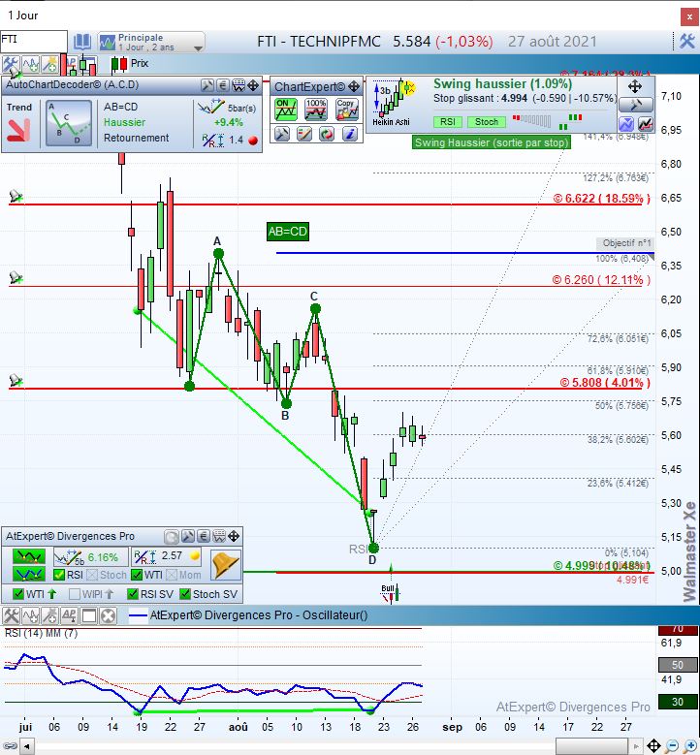Open Divergences Pro hammer settings icon
The image size is (700, 755).
[x=188, y=536]
